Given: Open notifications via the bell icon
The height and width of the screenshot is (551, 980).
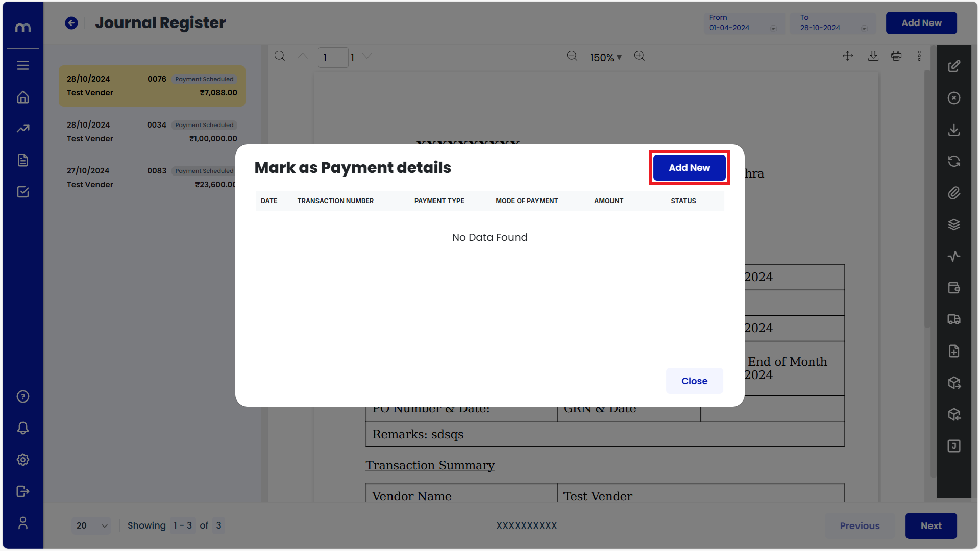Looking at the screenshot, I should [22, 428].
